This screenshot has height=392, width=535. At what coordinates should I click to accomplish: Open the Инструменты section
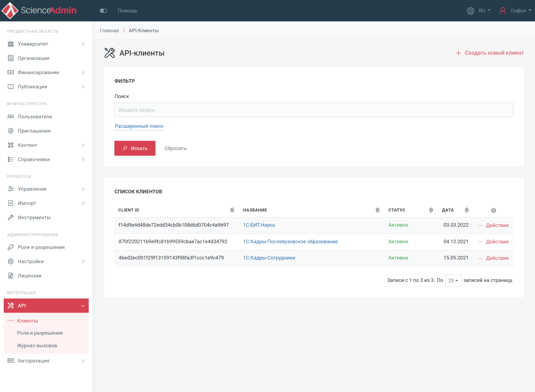(34, 217)
